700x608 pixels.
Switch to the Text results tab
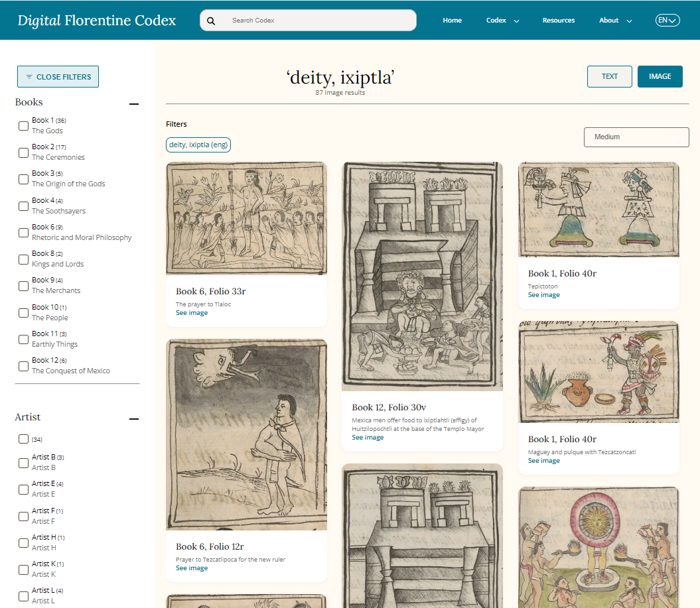tap(609, 77)
